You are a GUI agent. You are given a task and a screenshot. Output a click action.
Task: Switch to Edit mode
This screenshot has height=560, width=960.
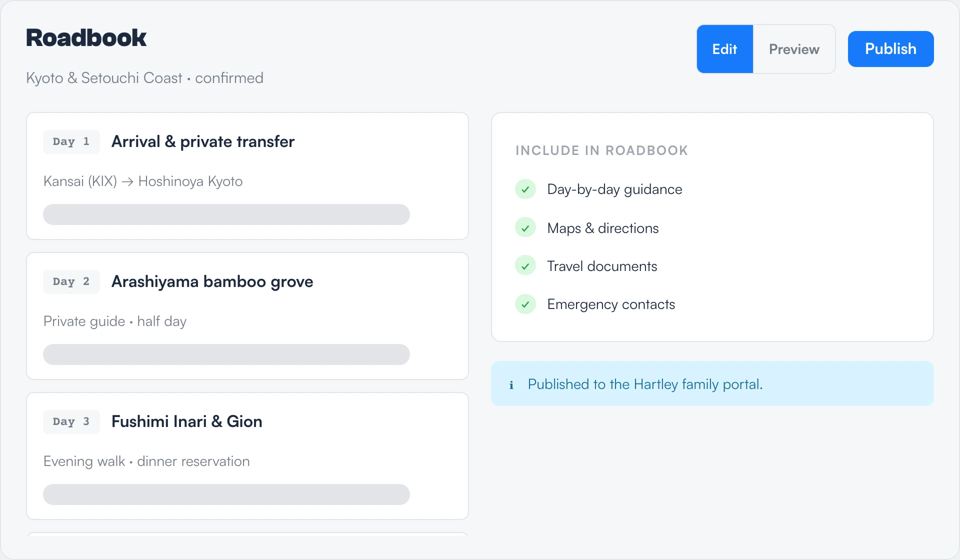coord(725,49)
